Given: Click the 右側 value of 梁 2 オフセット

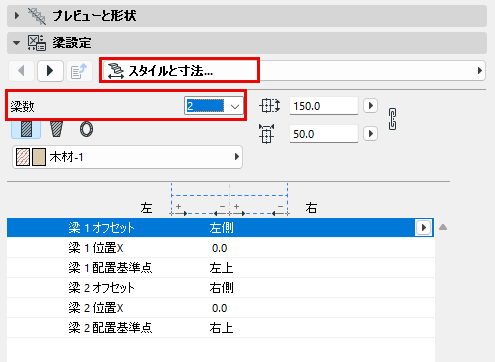Looking at the screenshot, I should click(221, 288).
